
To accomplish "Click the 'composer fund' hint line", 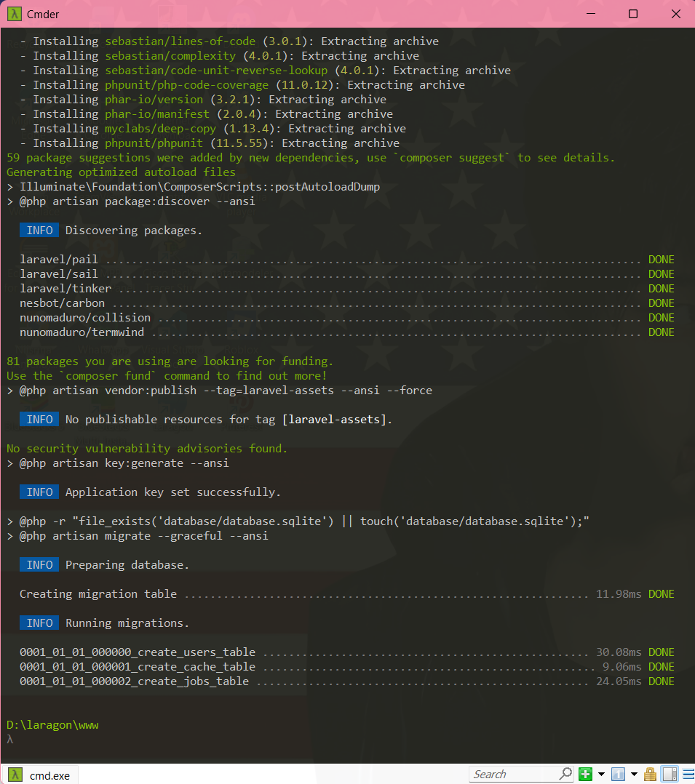I will point(167,375).
